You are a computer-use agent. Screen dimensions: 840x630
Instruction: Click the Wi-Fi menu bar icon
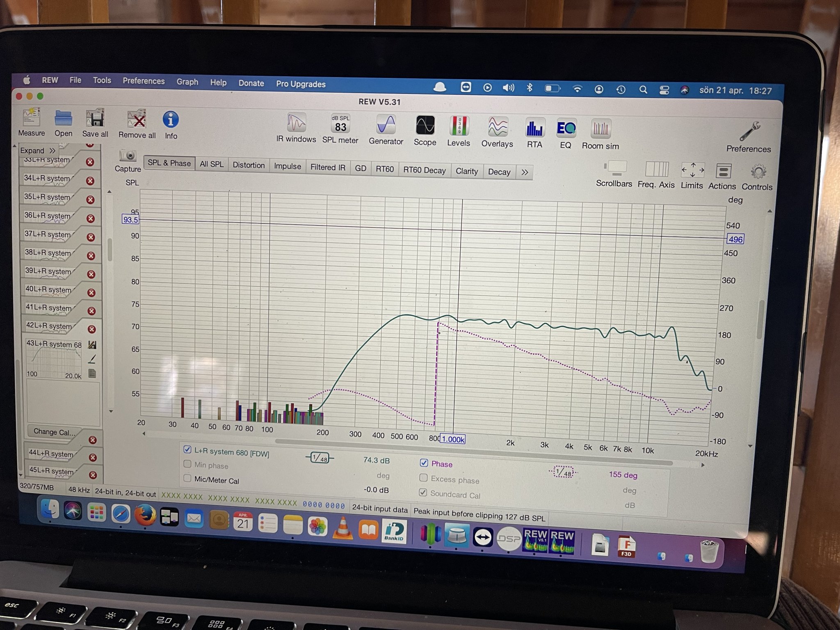(577, 89)
